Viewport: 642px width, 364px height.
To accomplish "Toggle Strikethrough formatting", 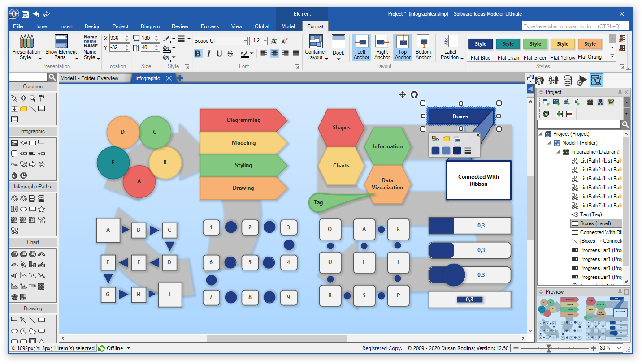I will 230,54.
